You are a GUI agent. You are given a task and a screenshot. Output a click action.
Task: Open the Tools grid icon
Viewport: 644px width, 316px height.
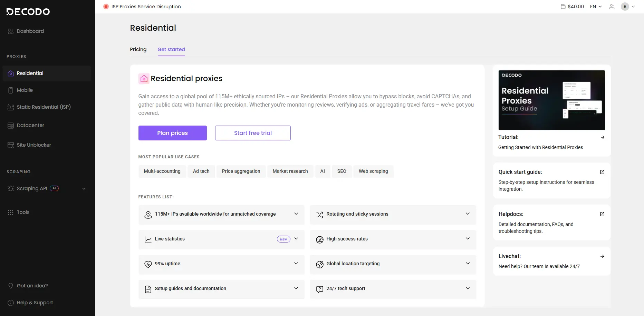pyautogui.click(x=11, y=213)
